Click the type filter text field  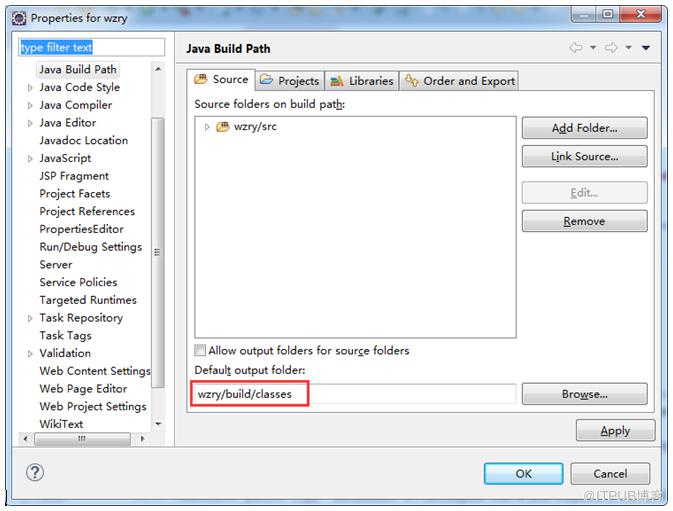[91, 47]
